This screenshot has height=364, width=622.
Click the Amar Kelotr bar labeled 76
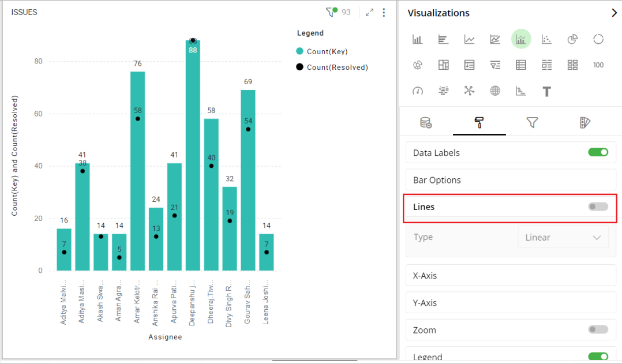[x=138, y=171]
